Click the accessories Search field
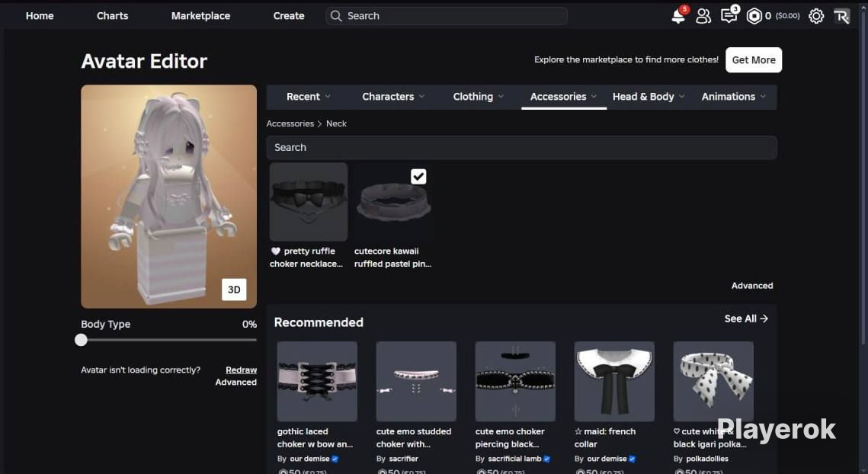868x474 pixels. pyautogui.click(x=521, y=147)
